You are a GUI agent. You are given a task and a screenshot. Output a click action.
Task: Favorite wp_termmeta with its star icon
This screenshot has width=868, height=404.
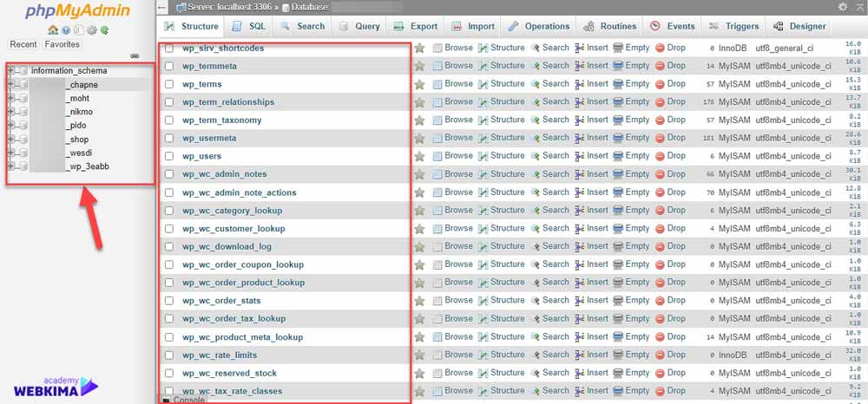pos(419,66)
